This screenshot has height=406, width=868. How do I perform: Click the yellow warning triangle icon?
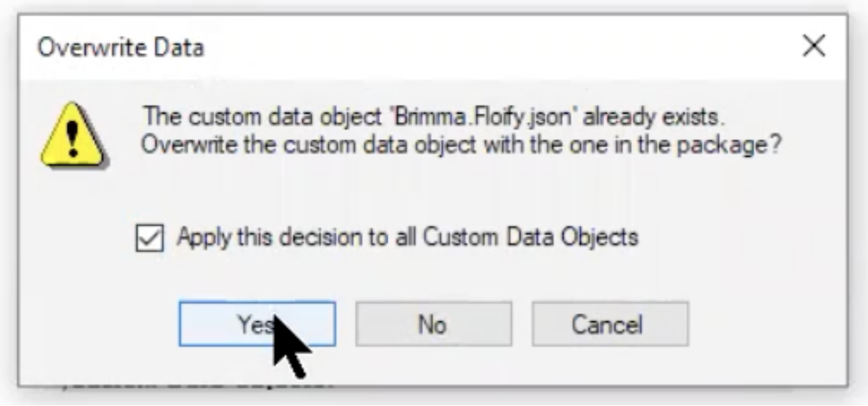(x=73, y=135)
